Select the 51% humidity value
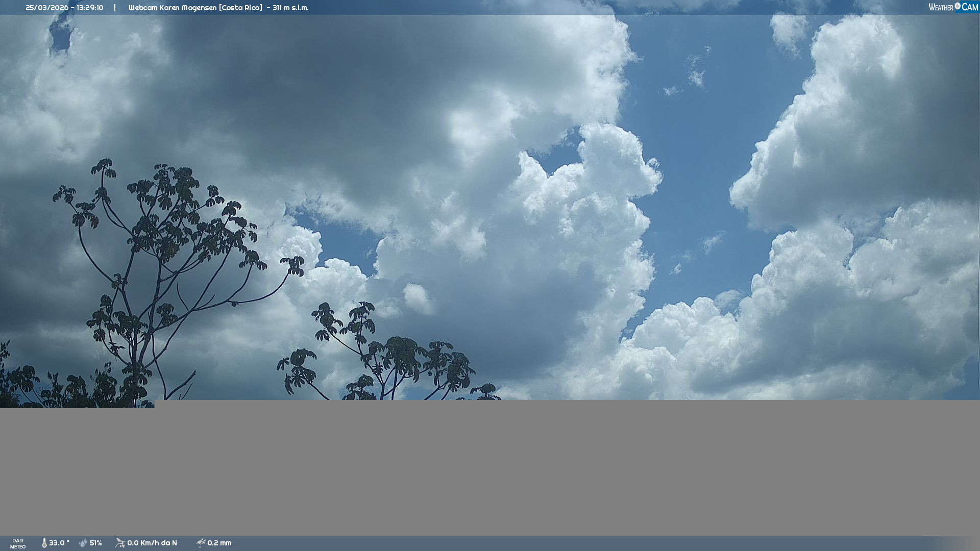Screen dimensions: 980x551 [x=96, y=543]
